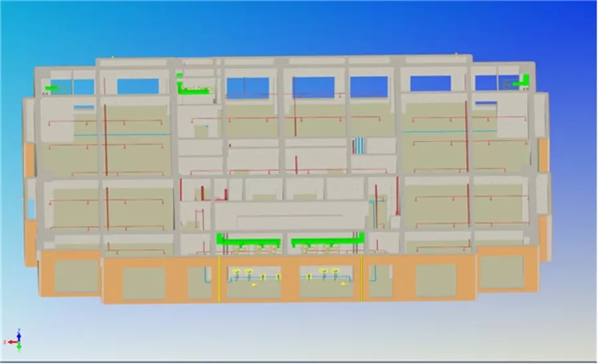598x364 pixels.
Task: Click the green Y axis arrow of the triad
Action: click(x=19, y=347)
